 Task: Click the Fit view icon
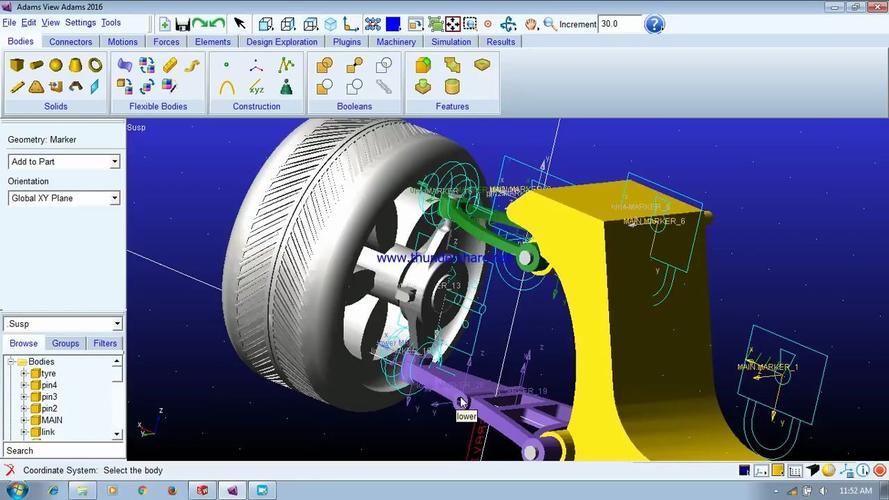(452, 24)
